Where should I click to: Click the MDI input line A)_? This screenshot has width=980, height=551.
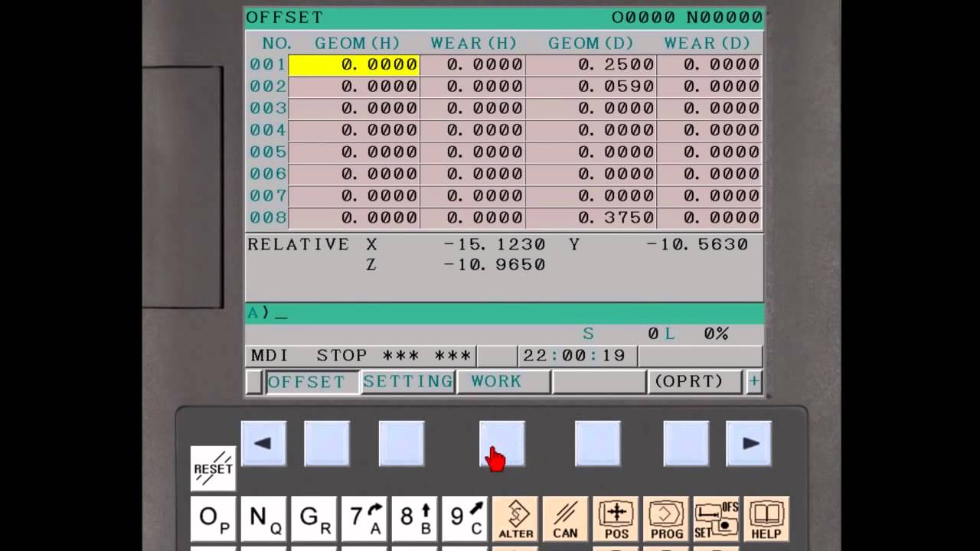click(505, 313)
